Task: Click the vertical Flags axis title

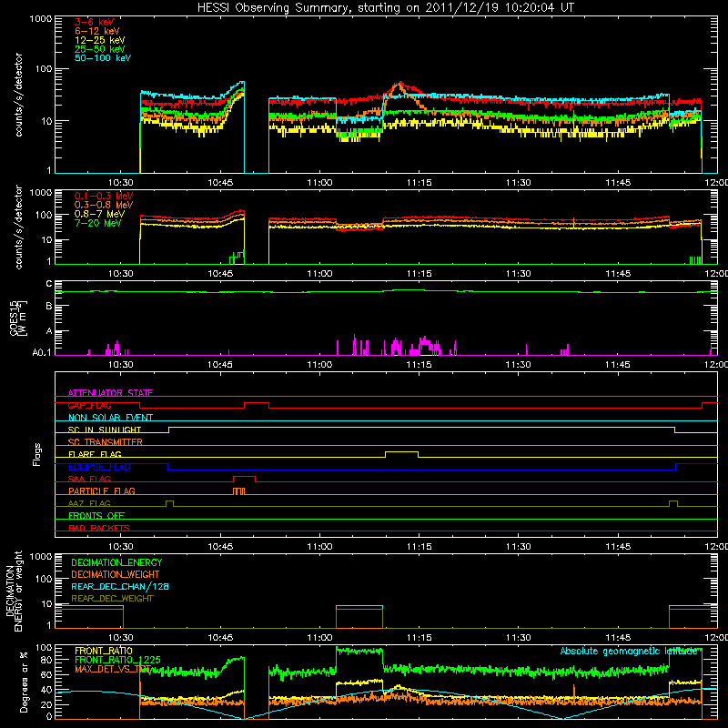Action: 37,454
